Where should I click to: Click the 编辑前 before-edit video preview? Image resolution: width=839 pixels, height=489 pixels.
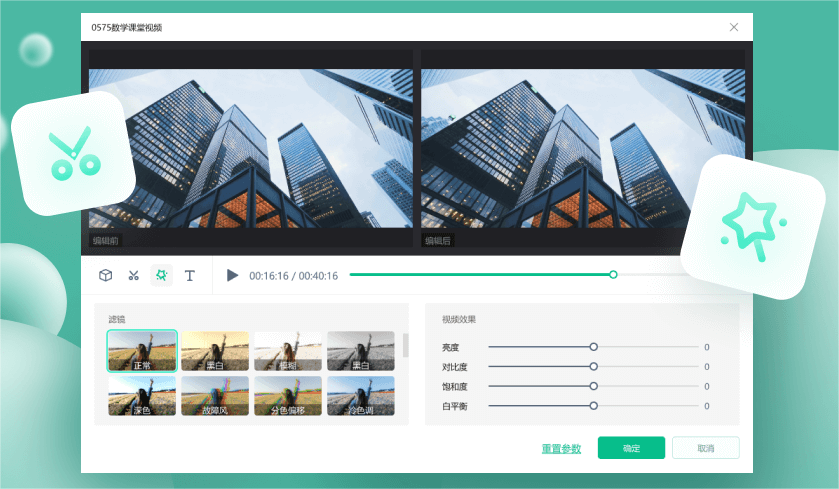(250, 148)
